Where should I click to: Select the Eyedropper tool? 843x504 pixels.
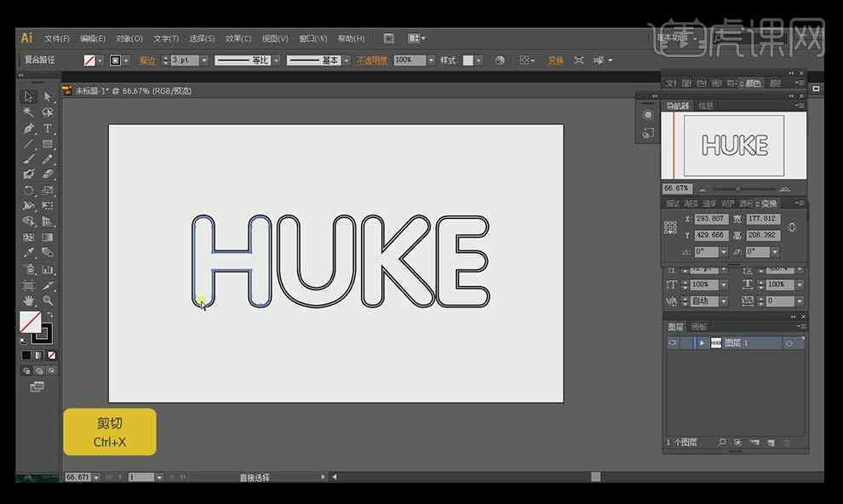coord(28,253)
